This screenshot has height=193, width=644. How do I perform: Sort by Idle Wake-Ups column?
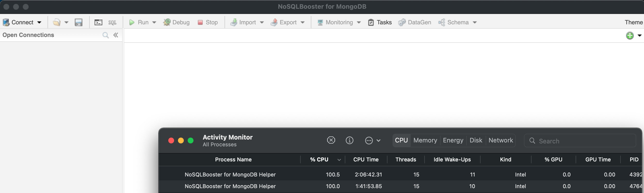[452, 159]
